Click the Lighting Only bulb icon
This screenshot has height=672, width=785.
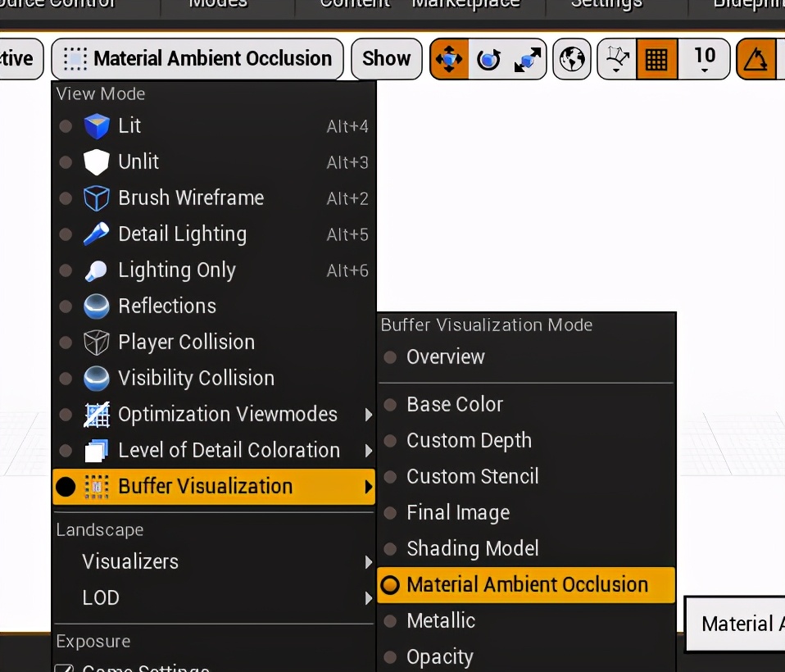97,270
